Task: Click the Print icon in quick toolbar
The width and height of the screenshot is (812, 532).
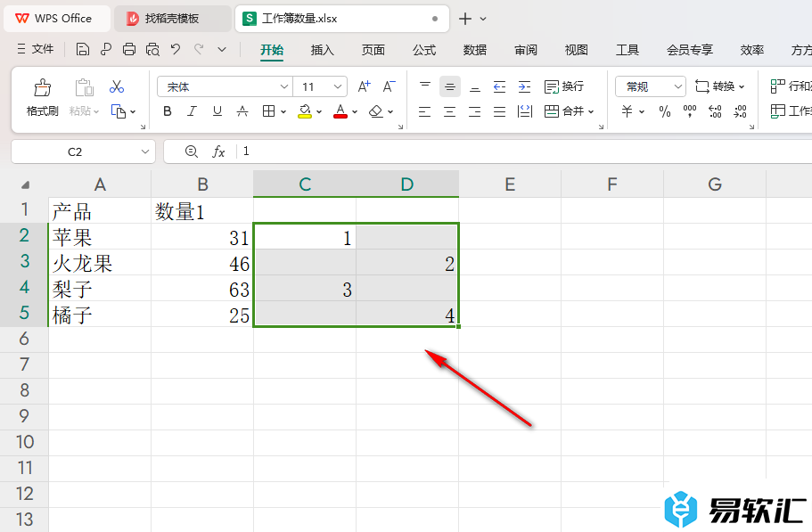Action: pyautogui.click(x=129, y=50)
